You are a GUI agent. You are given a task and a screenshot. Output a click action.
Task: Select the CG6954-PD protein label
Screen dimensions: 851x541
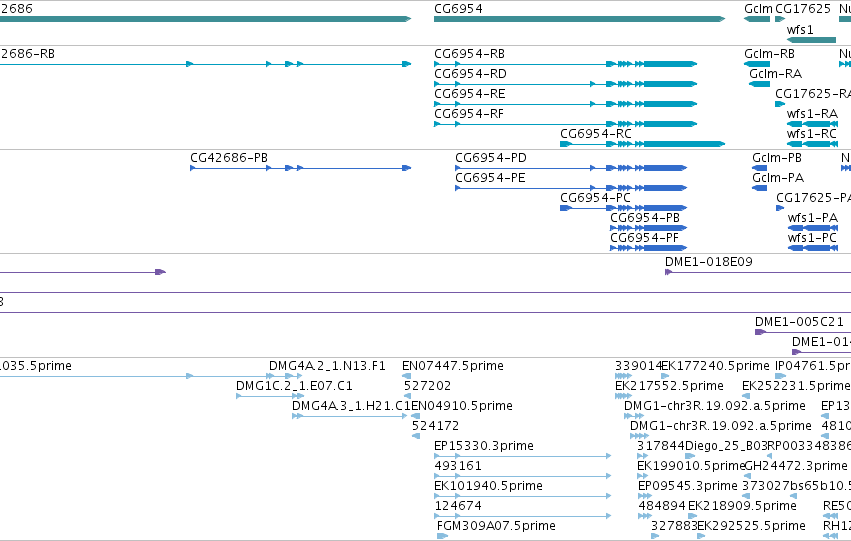coord(491,158)
